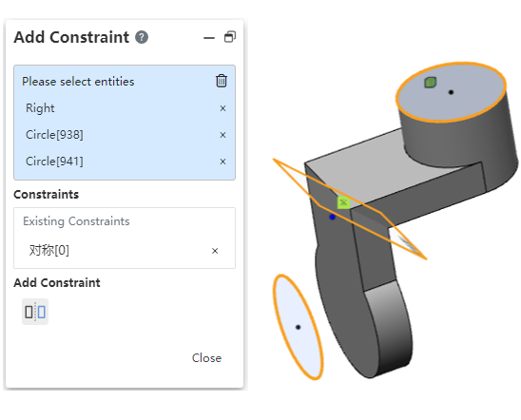Apply the symmetric constraint icon

(35, 312)
